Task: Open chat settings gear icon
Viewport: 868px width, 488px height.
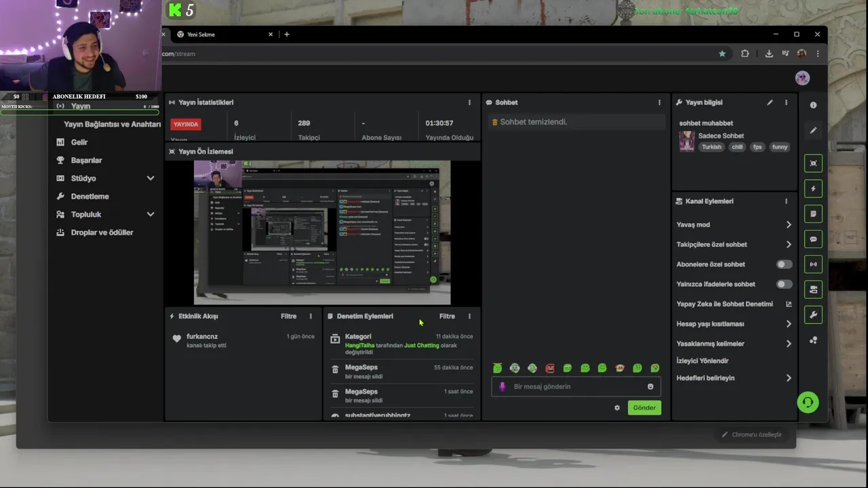Action: click(617, 408)
